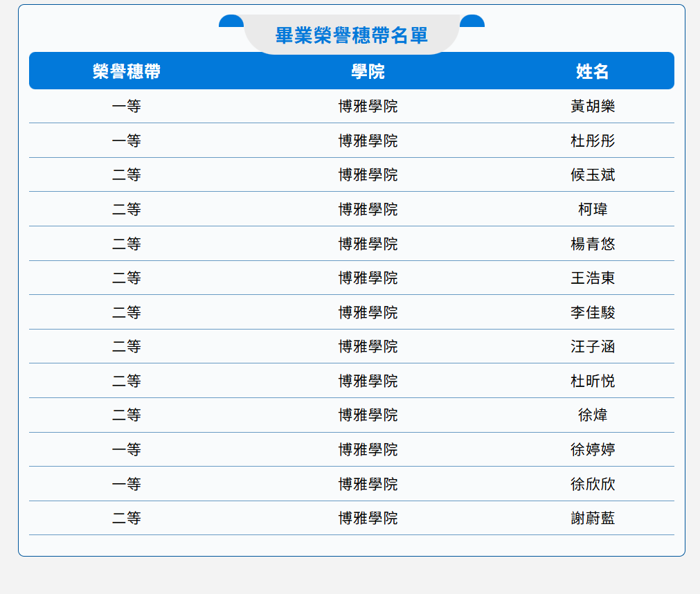Image resolution: width=700 pixels, height=594 pixels.
Task: Click the name 謝蔚藍
Action: pos(593,518)
